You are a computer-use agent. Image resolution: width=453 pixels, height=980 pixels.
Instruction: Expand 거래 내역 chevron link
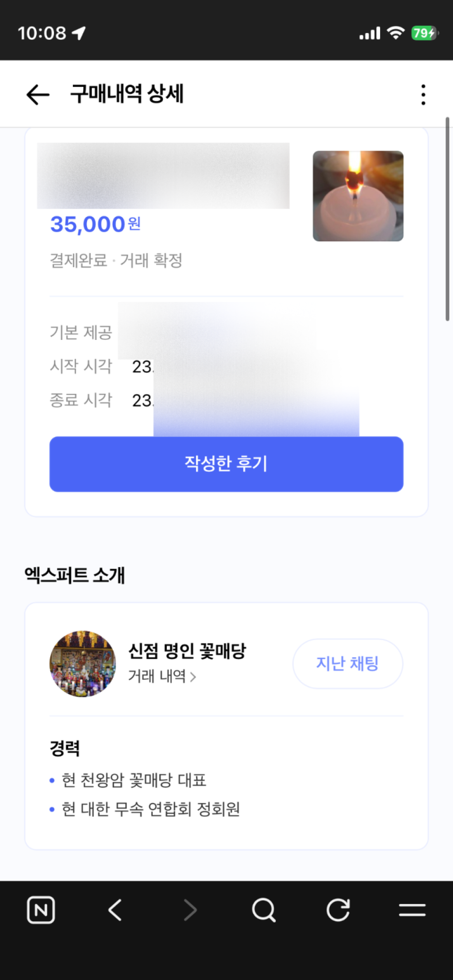click(x=162, y=676)
